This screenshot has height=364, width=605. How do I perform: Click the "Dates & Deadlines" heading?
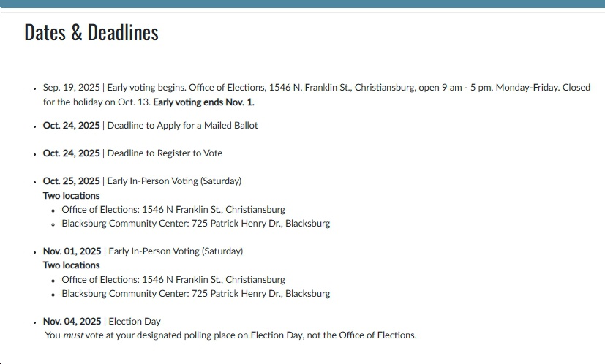(x=91, y=32)
